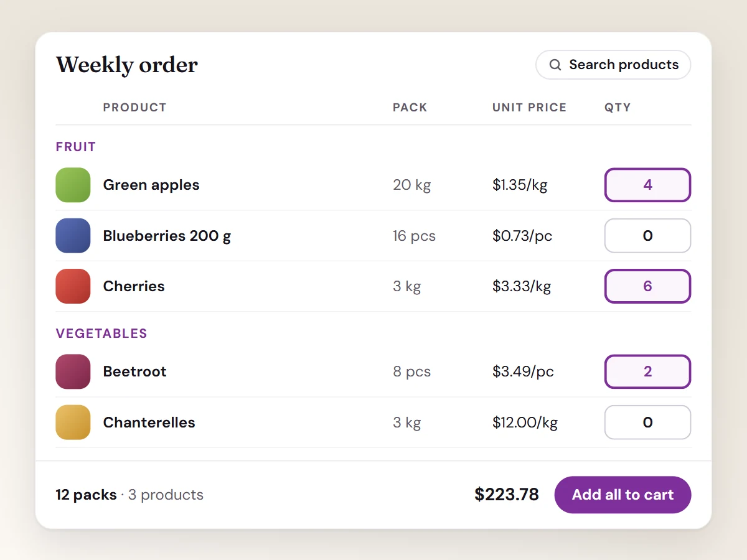
Task: Click the 12 packs summary text
Action: 86,495
